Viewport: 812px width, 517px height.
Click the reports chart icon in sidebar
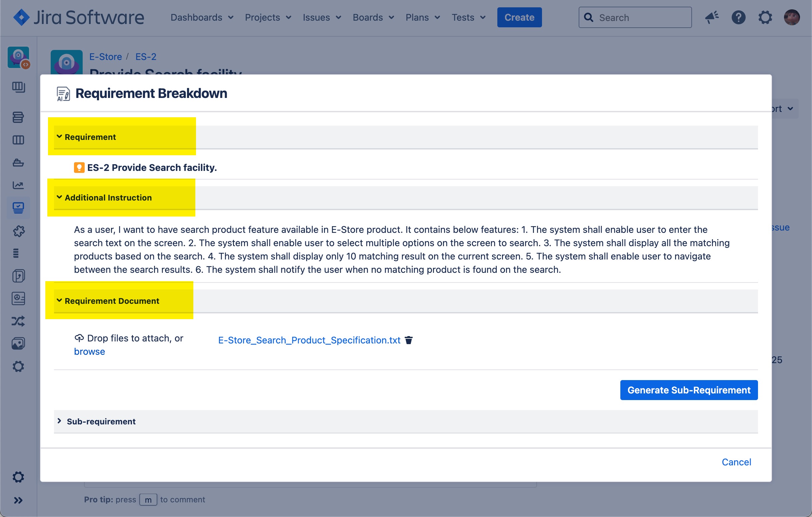tap(18, 185)
